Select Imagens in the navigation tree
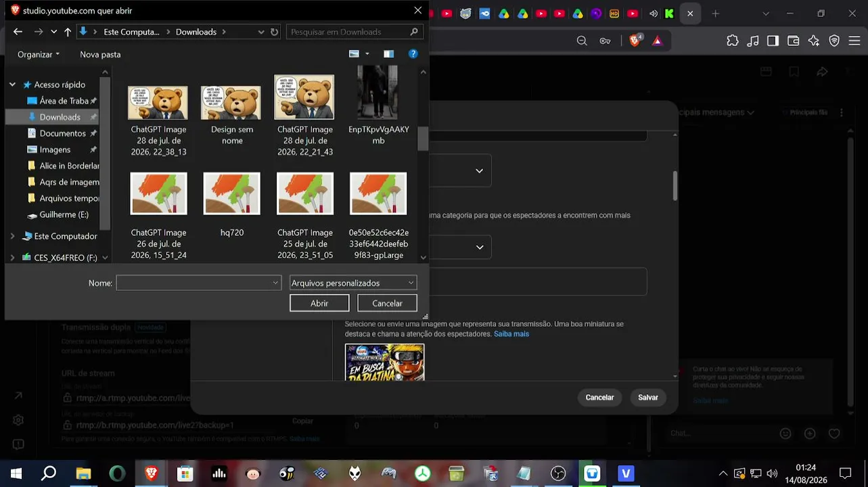 (x=55, y=149)
